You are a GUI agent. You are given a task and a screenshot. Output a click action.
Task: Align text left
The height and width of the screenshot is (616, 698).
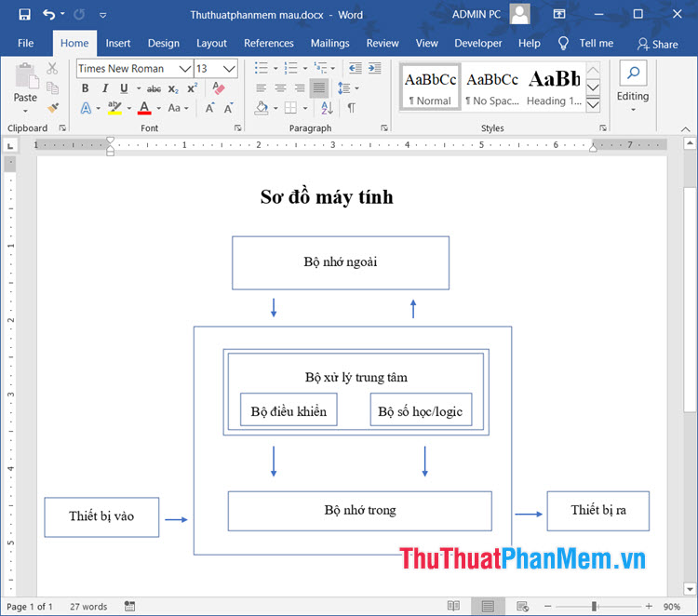point(262,88)
